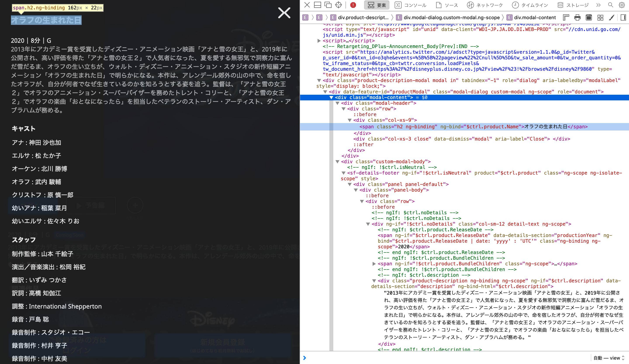Open the 自動 — view context dropdown

point(609,358)
